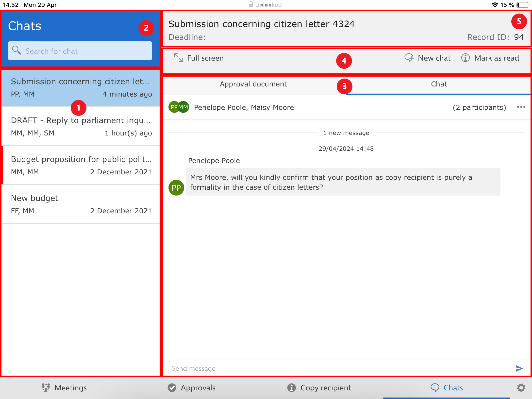Click the New chat bubble icon
532x399 pixels.
point(409,58)
